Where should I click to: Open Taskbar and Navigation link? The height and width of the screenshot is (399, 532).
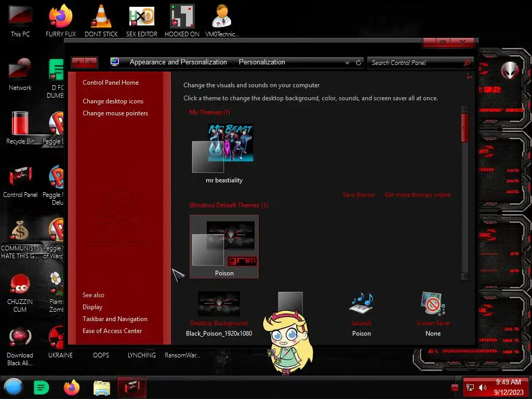click(115, 318)
